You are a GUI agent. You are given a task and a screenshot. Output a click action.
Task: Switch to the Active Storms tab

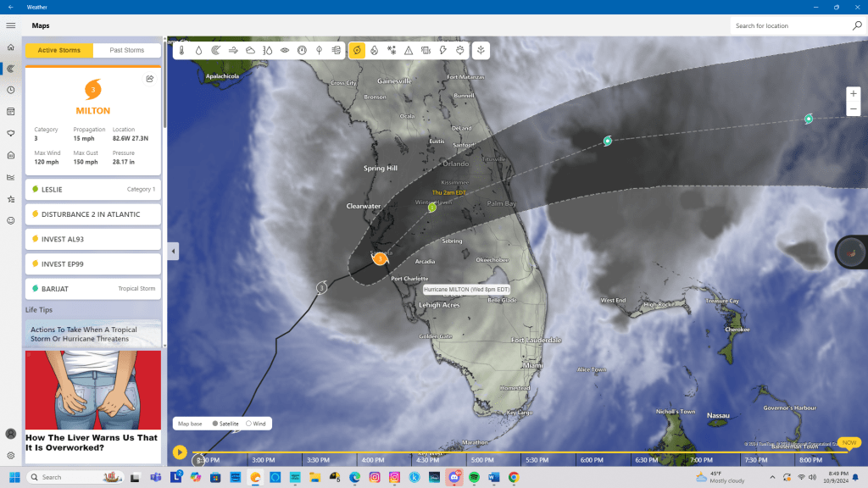pos(59,51)
